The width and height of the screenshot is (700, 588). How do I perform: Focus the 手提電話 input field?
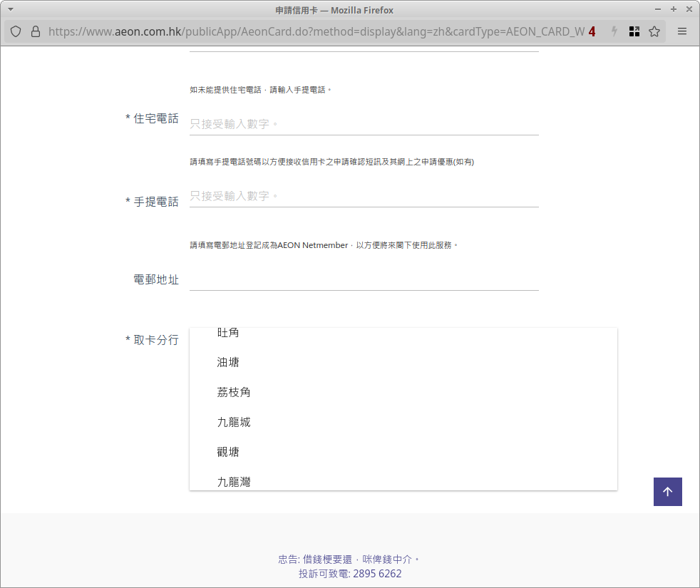[364, 196]
